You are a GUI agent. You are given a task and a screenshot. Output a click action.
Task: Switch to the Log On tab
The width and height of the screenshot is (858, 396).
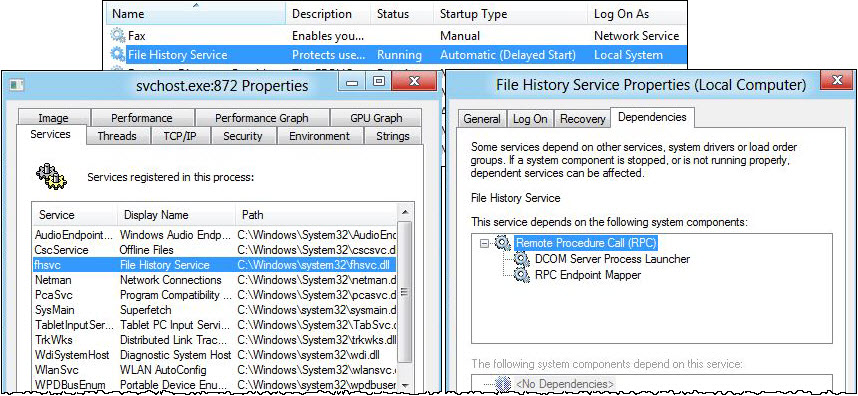coord(530,119)
